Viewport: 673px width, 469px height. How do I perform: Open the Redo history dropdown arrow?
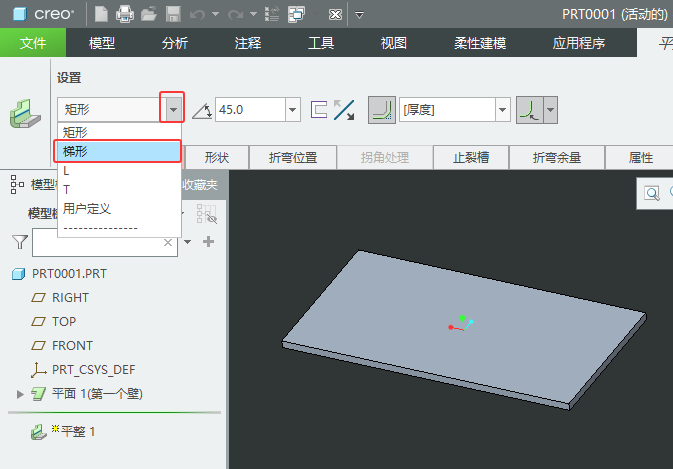click(253, 15)
